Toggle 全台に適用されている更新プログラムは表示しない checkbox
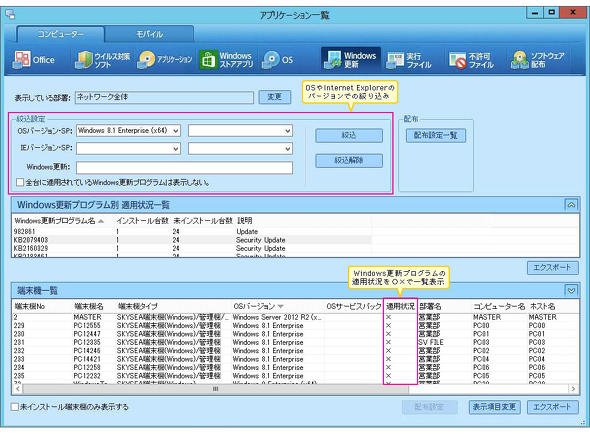 pos(20,183)
